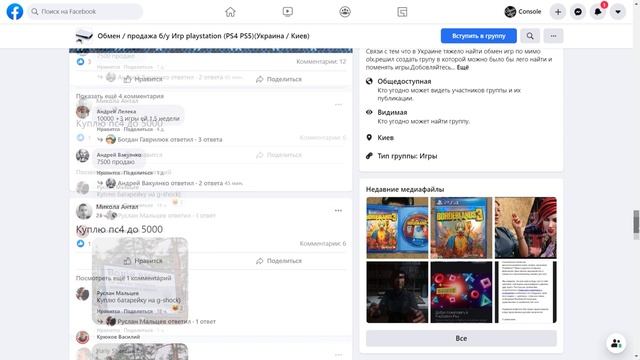Open the text screenshot thumbnail
Image resolution: width=640 pixels, height=360 pixels.
pyautogui.click(x=526, y=292)
